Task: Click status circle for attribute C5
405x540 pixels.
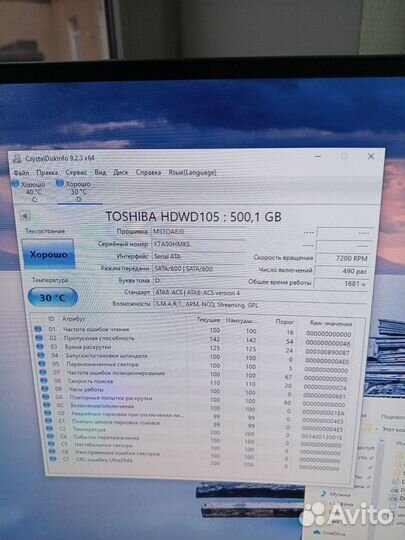Action: (51, 444)
